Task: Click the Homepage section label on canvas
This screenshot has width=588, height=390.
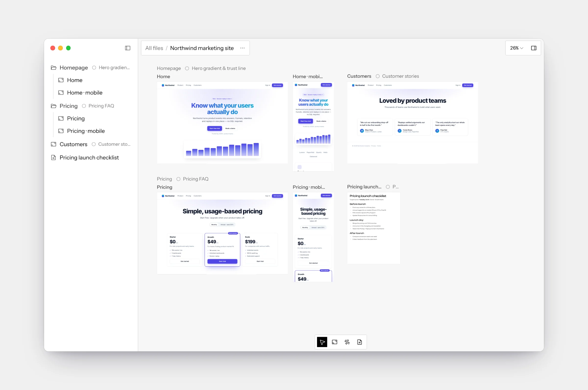Action: tap(169, 68)
